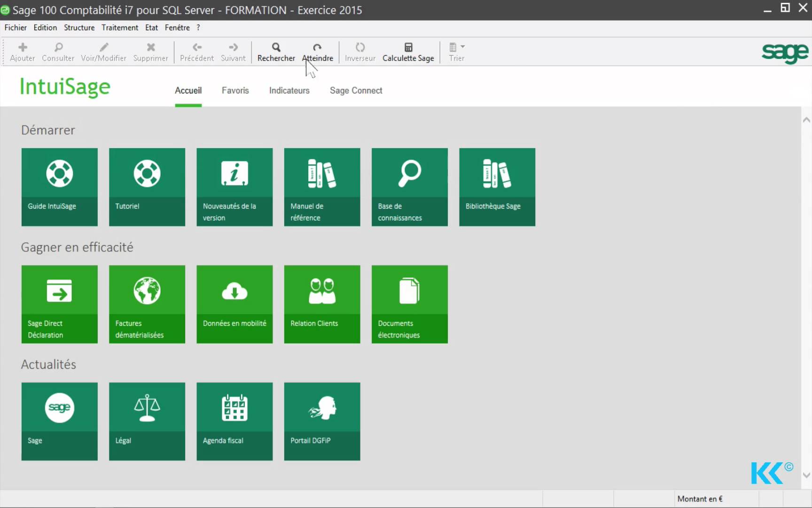
Task: Click the Supprimer toolbar icon
Action: point(151,47)
